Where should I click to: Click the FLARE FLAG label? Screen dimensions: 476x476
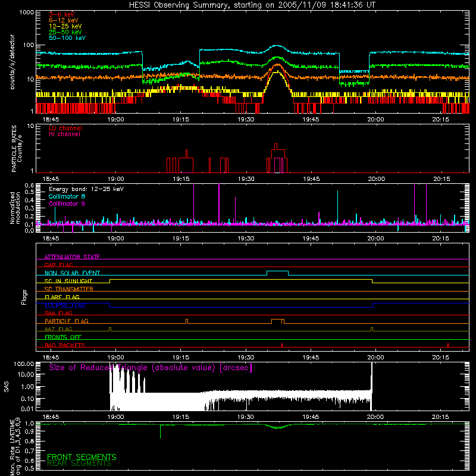pos(62,297)
